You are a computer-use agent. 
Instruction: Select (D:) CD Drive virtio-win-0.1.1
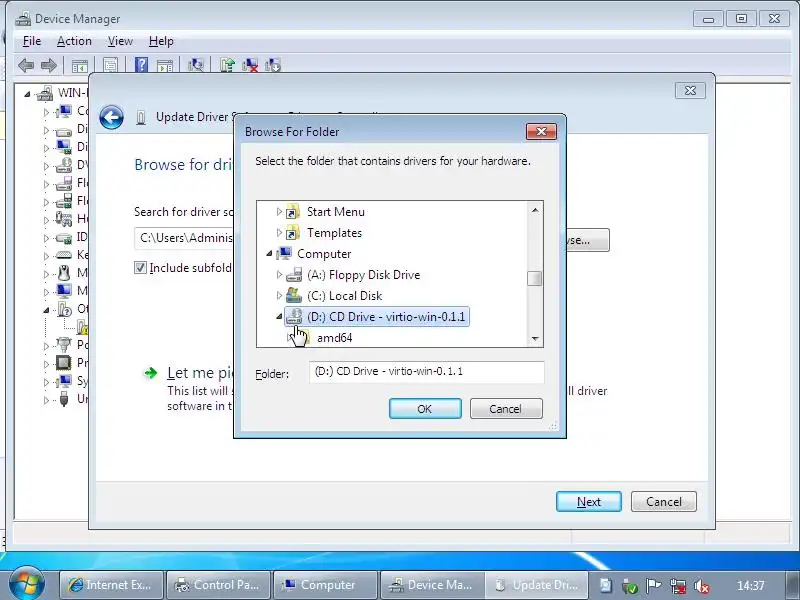tap(377, 317)
